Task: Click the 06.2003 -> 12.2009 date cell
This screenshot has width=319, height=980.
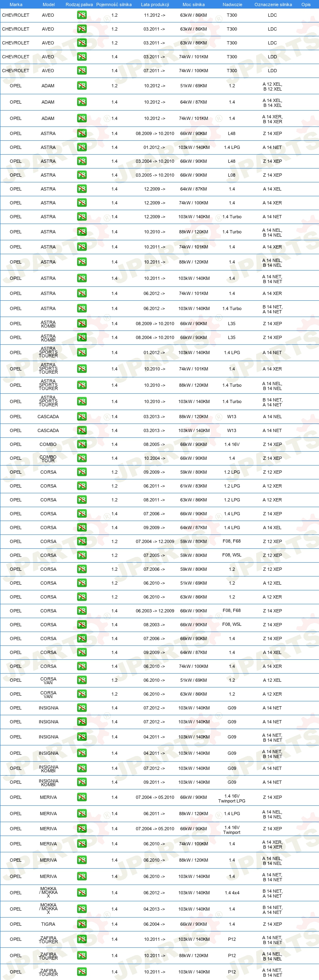Action: (x=155, y=611)
